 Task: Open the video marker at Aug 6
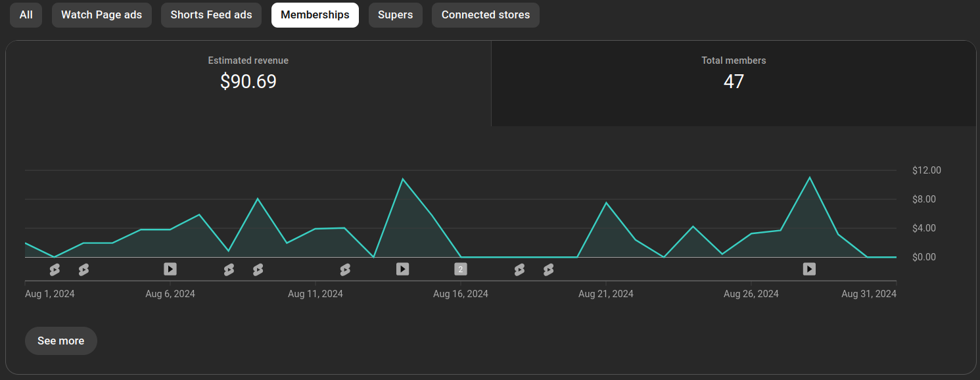[170, 269]
